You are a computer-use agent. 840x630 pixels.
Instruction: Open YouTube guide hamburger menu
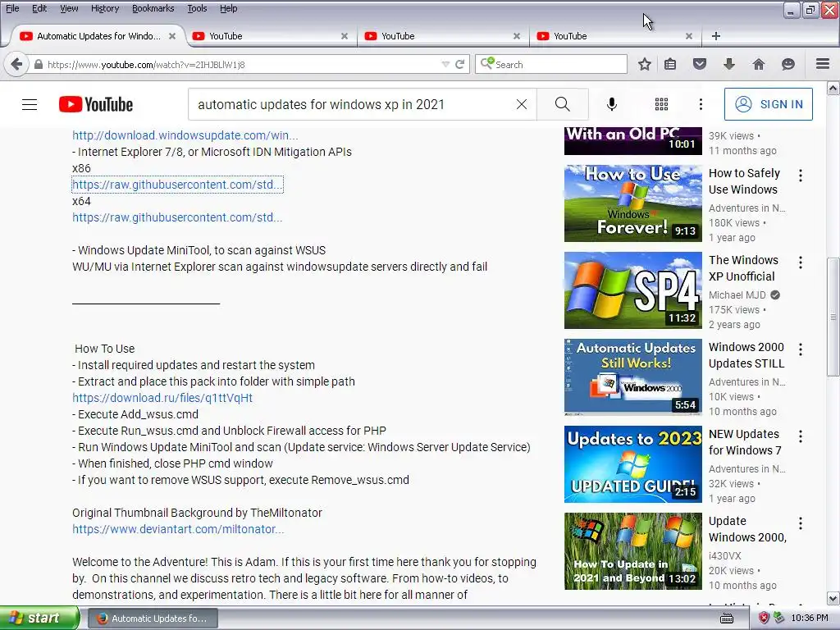[x=30, y=104]
